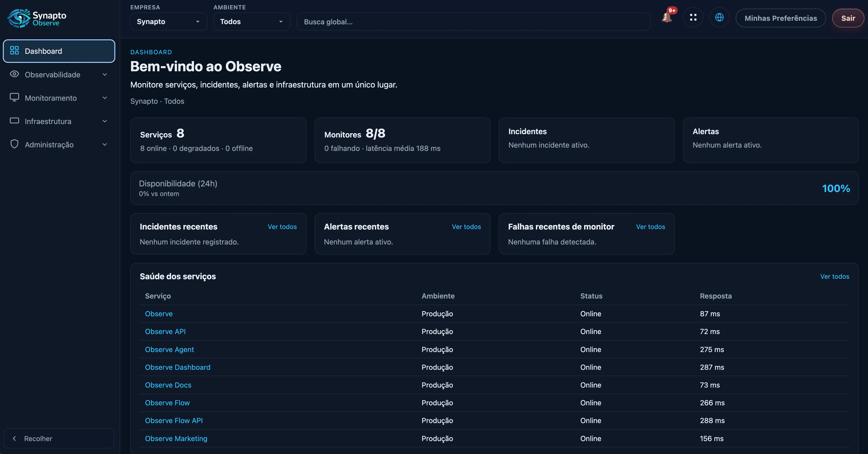Click the 0% vs ontem text
The image size is (868, 454).
[159, 194]
